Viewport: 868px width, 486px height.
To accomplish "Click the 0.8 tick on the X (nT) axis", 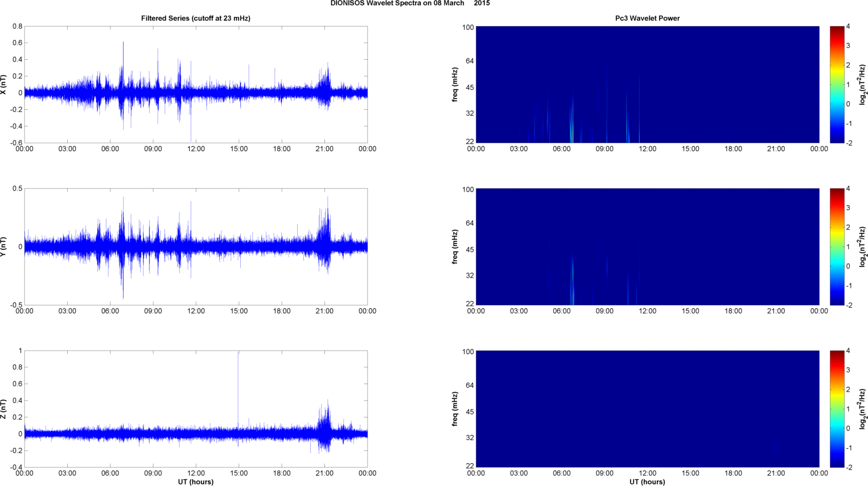I will pyautogui.click(x=17, y=27).
